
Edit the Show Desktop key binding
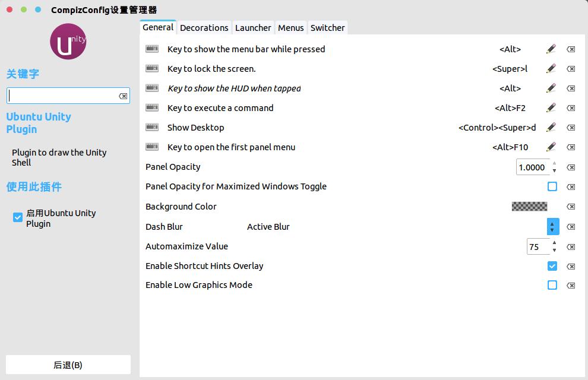(551, 128)
